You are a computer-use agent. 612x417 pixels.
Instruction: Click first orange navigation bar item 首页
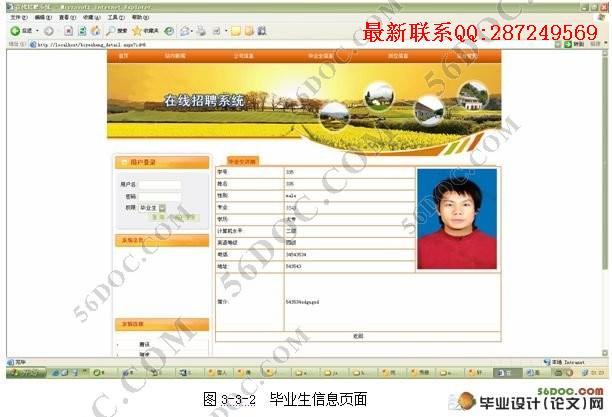coord(123,56)
